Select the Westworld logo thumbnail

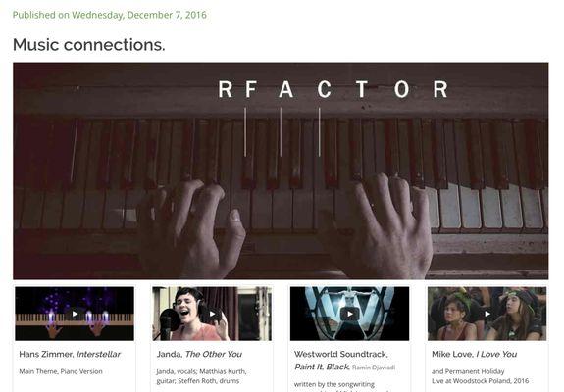pos(349,314)
